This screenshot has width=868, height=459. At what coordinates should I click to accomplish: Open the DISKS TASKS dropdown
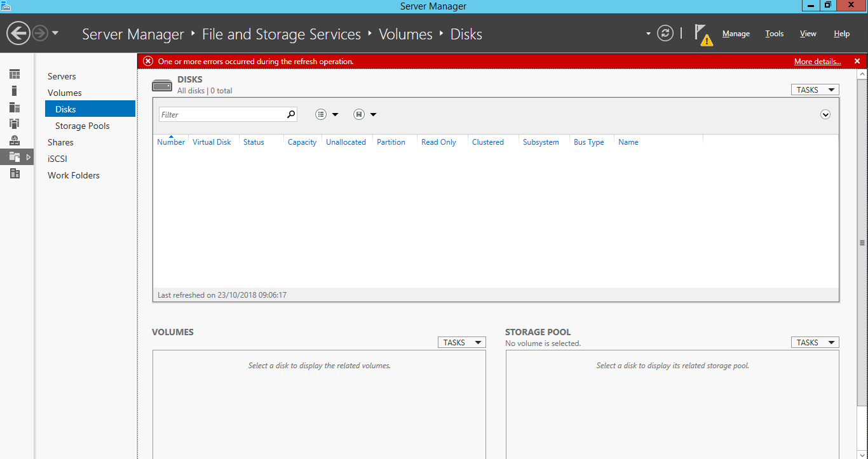pyautogui.click(x=815, y=90)
